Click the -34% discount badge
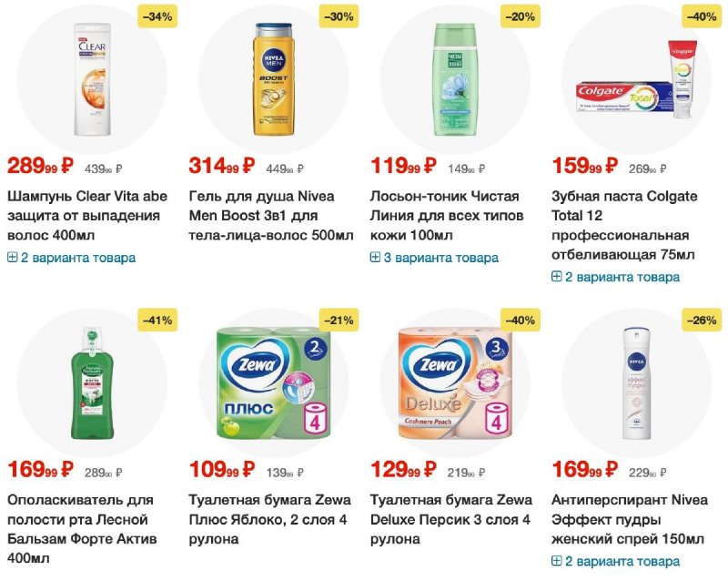728x581 pixels. [157, 16]
